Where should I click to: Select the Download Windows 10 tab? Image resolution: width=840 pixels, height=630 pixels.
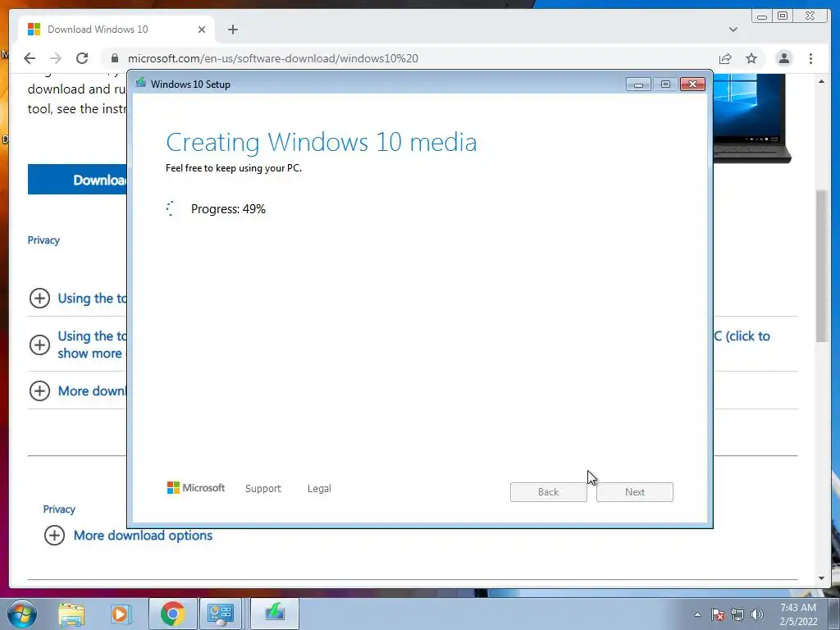tap(116, 30)
